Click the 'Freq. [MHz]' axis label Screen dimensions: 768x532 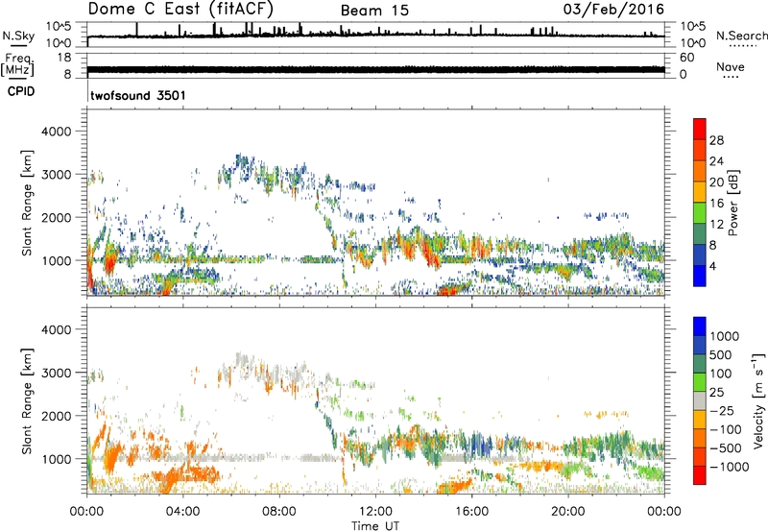coord(17,64)
